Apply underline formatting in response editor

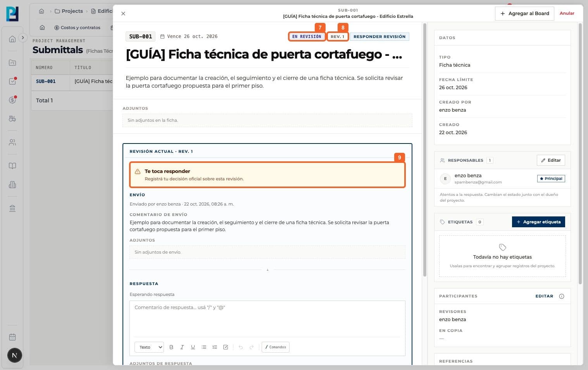[x=193, y=347]
